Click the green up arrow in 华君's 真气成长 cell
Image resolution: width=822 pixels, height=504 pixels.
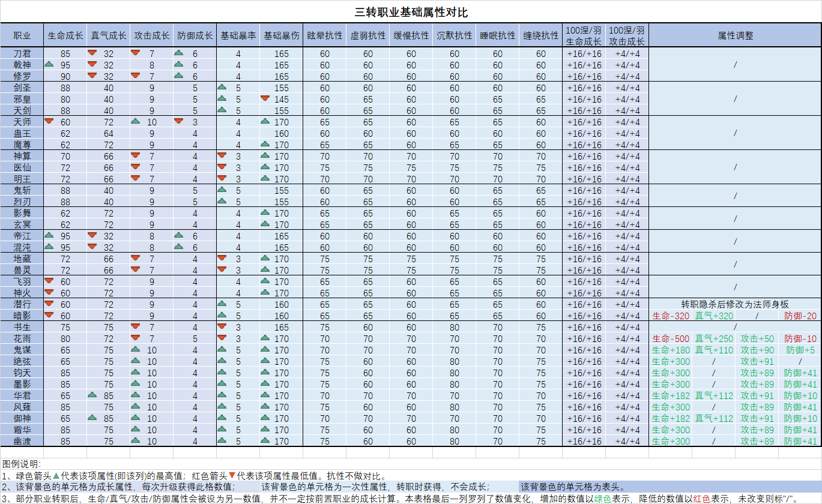click(92, 395)
